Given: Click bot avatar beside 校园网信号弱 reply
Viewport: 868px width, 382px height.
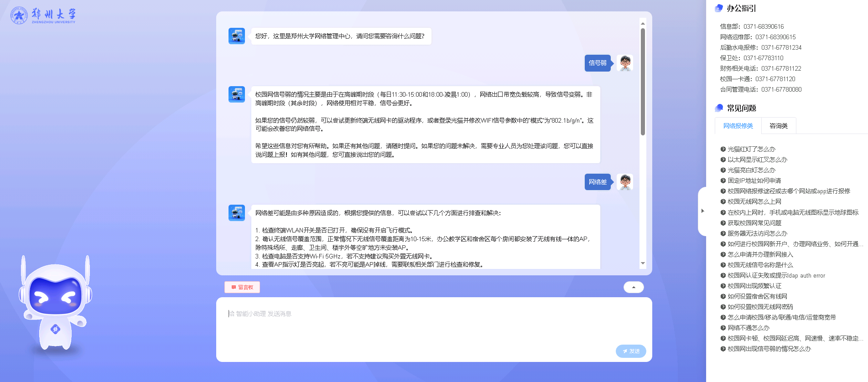Looking at the screenshot, I should 237,94.
